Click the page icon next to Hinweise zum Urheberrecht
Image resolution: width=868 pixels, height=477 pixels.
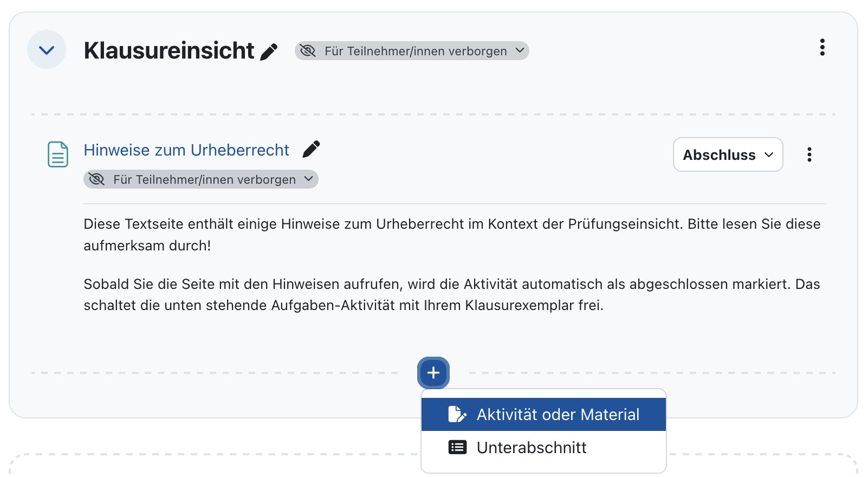[x=57, y=154]
